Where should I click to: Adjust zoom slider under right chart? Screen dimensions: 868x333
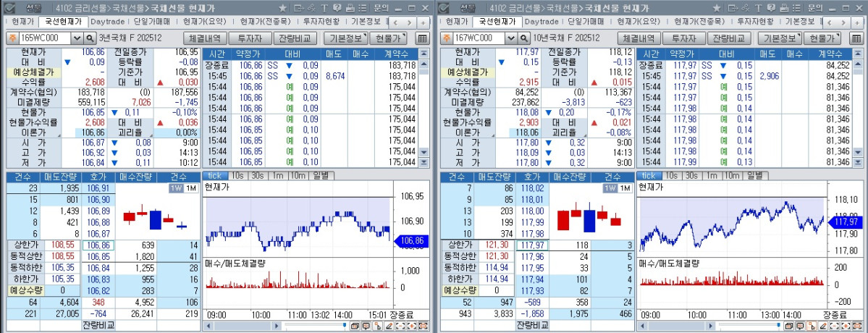click(778, 325)
